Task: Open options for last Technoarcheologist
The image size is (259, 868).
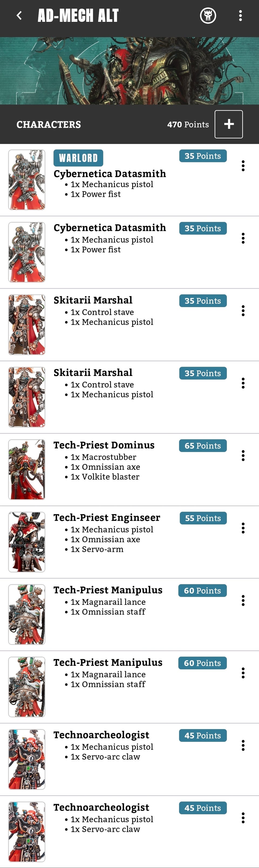Action: tap(243, 818)
